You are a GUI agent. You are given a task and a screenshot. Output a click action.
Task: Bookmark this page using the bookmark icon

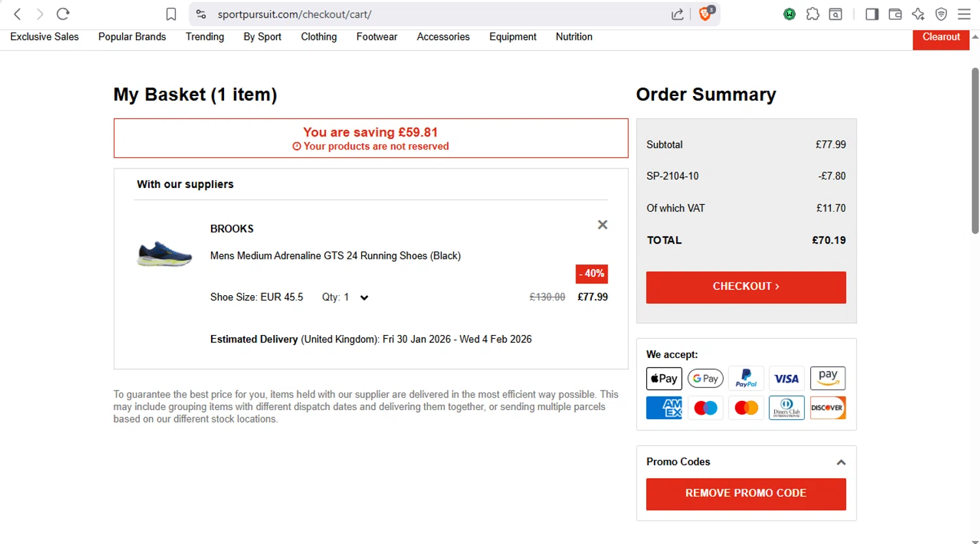171,14
